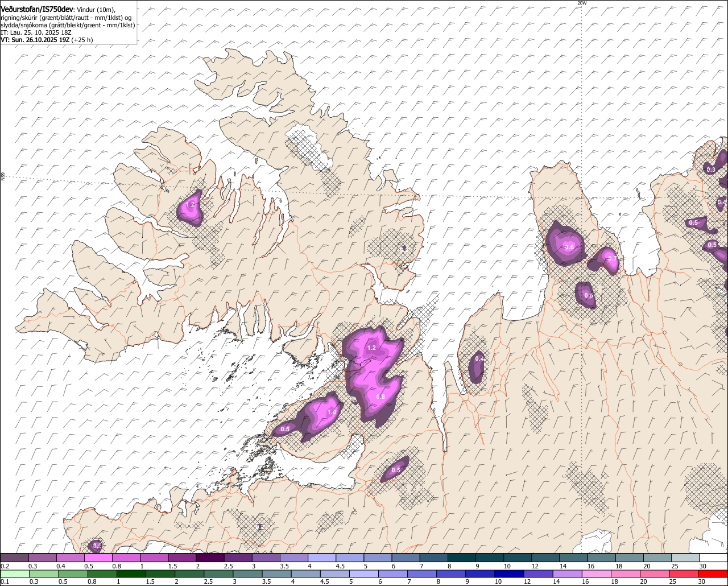Pick the periwinkle 5 swatch in the bottom legend row
This screenshot has width=728, height=586.
tap(365, 573)
